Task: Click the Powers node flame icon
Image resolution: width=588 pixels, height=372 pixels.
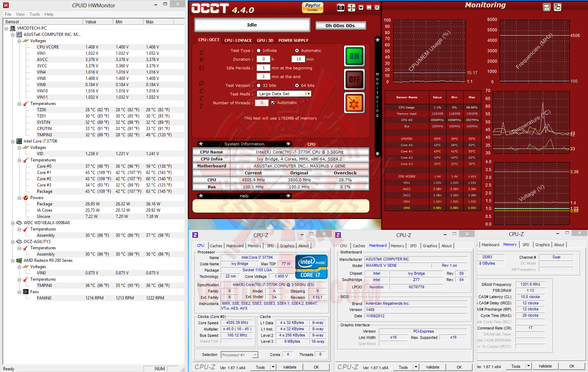Action: [x=26, y=198]
